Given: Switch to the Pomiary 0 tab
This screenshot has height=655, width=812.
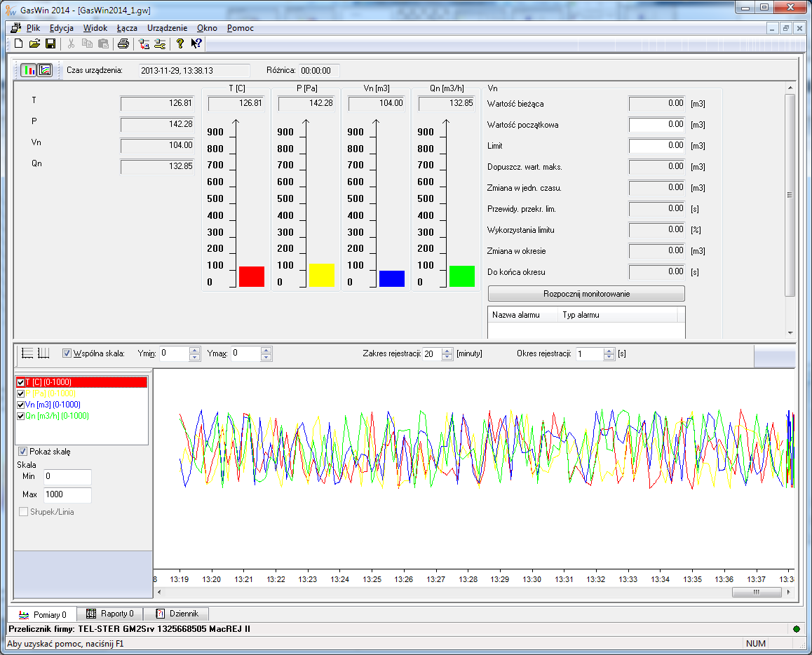Looking at the screenshot, I should click(x=43, y=614).
